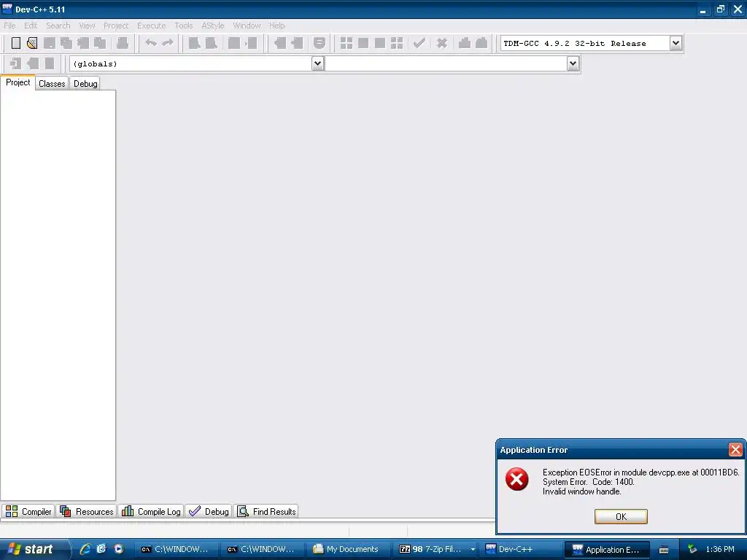Viewport: 747px width, 560px height.
Task: Click the New file toolbar icon
Action: 16,43
